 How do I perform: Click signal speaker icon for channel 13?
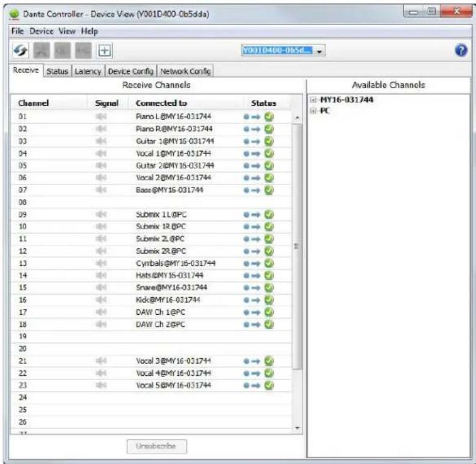click(101, 263)
